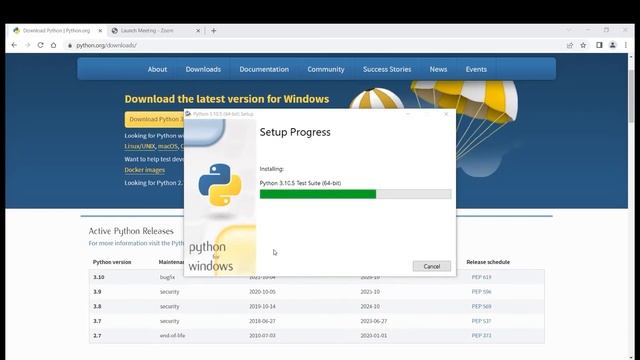Open the PEP 619 release schedule link
This screenshot has width=640, height=360.
click(481, 277)
